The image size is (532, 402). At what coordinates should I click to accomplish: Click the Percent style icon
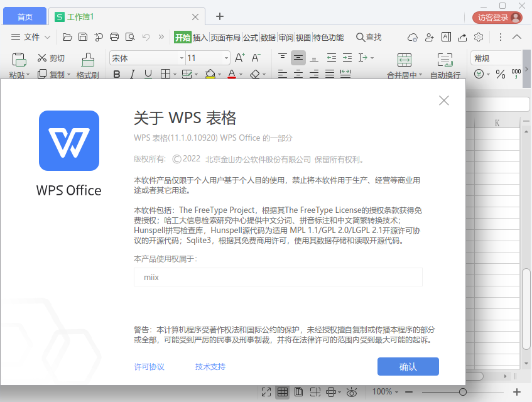[499, 74]
